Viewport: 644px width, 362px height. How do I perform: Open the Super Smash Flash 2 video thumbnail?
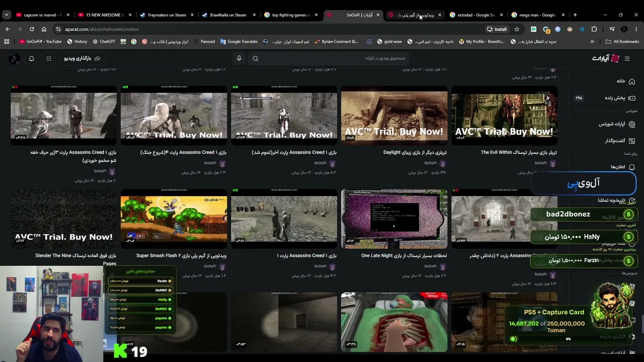[x=174, y=219]
